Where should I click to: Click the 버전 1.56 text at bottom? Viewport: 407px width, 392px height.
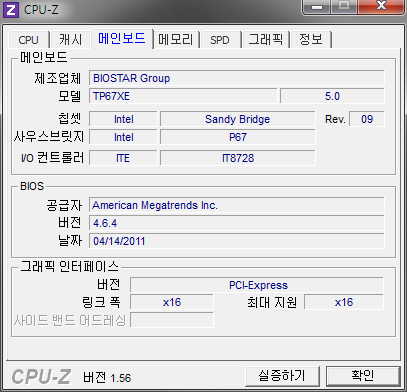pos(107,377)
